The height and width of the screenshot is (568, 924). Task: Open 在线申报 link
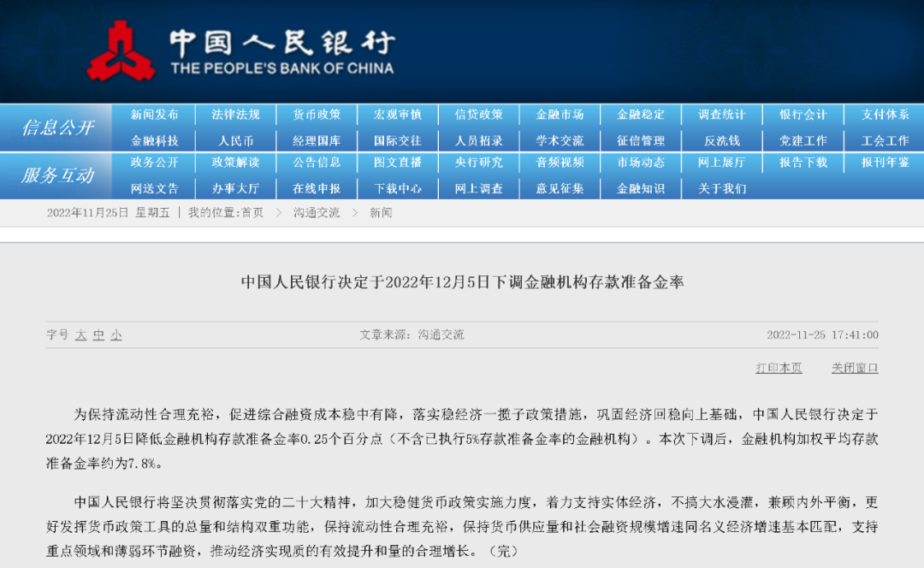[317, 188]
